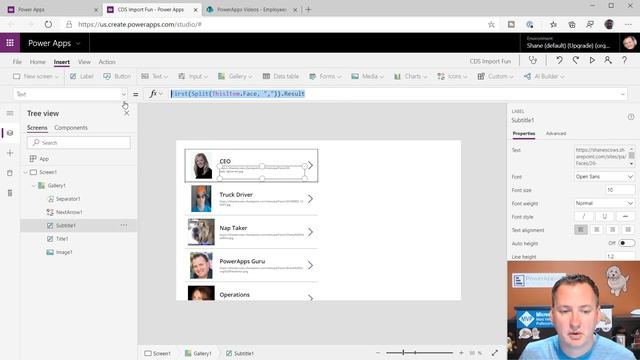Set text alignment to center
The width and height of the screenshot is (640, 360).
(597, 230)
